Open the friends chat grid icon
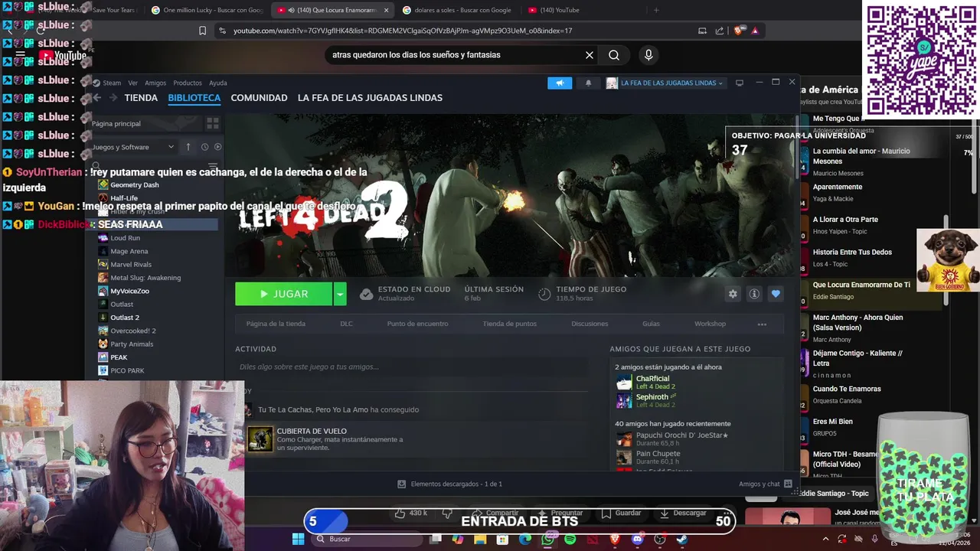Image resolution: width=980 pixels, height=551 pixels. pos(787,484)
